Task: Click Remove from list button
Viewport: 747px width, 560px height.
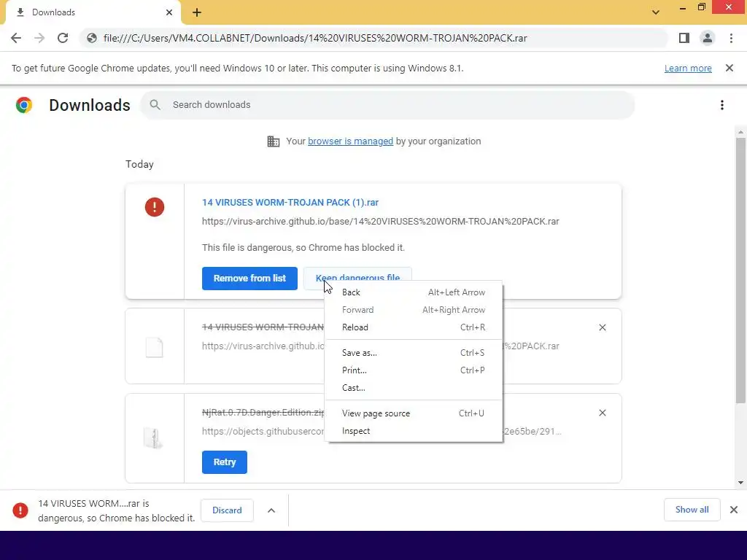Action: pos(249,278)
